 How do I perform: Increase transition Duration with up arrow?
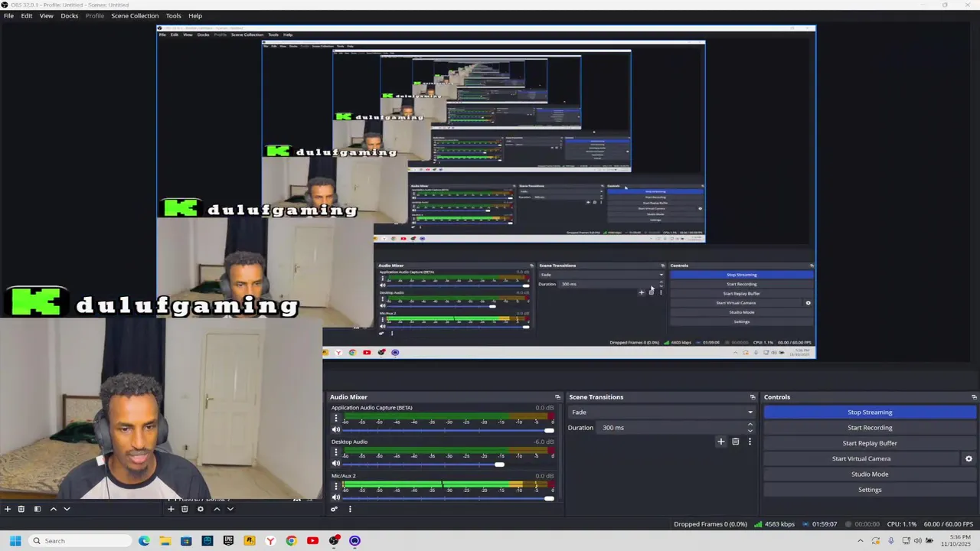750,425
